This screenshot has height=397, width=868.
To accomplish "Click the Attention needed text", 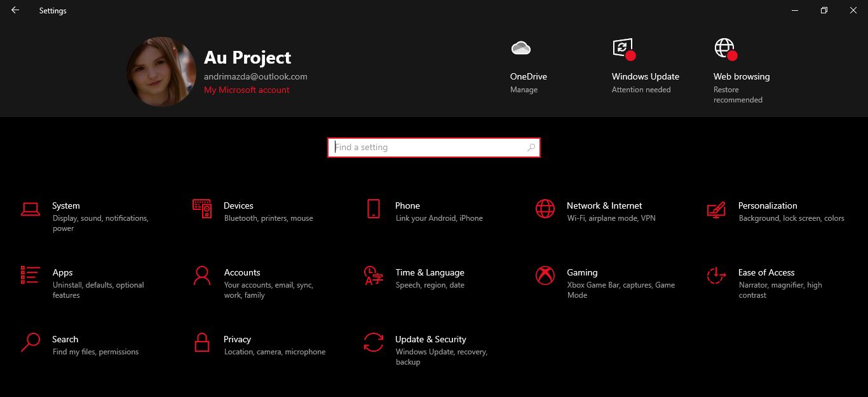I will point(641,90).
